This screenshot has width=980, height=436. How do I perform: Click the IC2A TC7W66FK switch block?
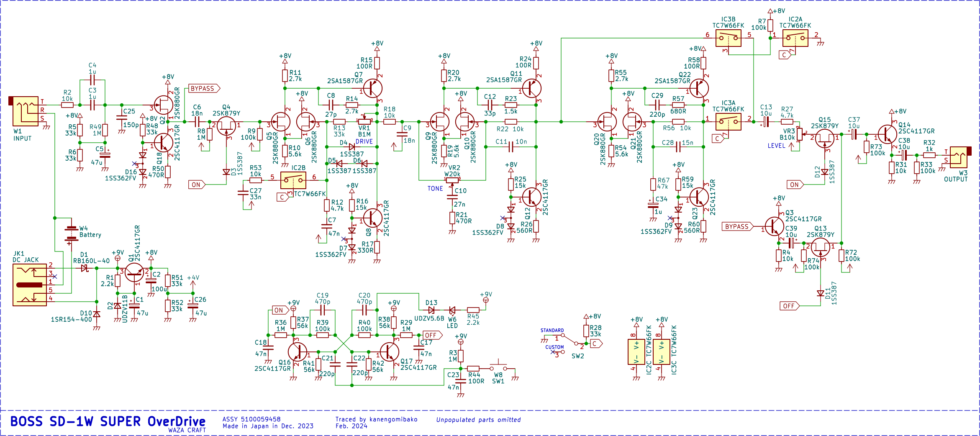point(795,38)
